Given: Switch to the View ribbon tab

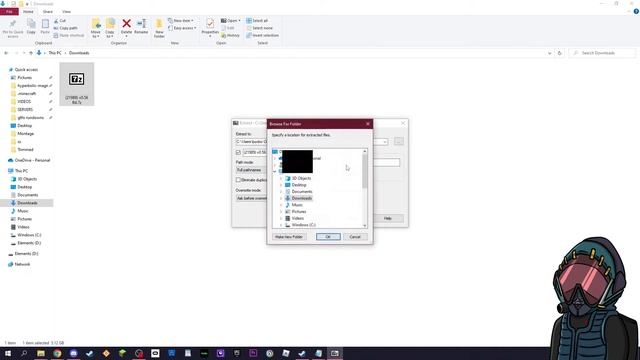Looking at the screenshot, I should coord(66,12).
